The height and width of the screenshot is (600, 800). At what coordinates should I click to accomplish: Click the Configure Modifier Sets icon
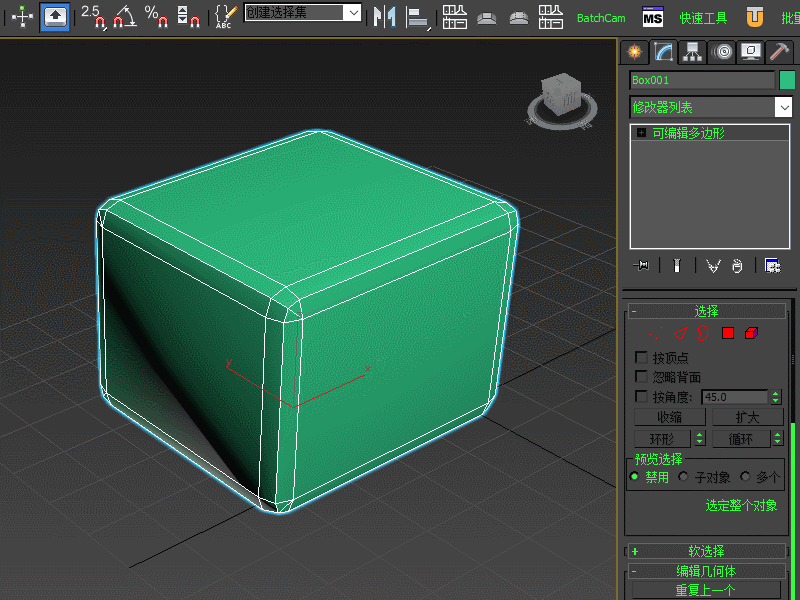(772, 265)
